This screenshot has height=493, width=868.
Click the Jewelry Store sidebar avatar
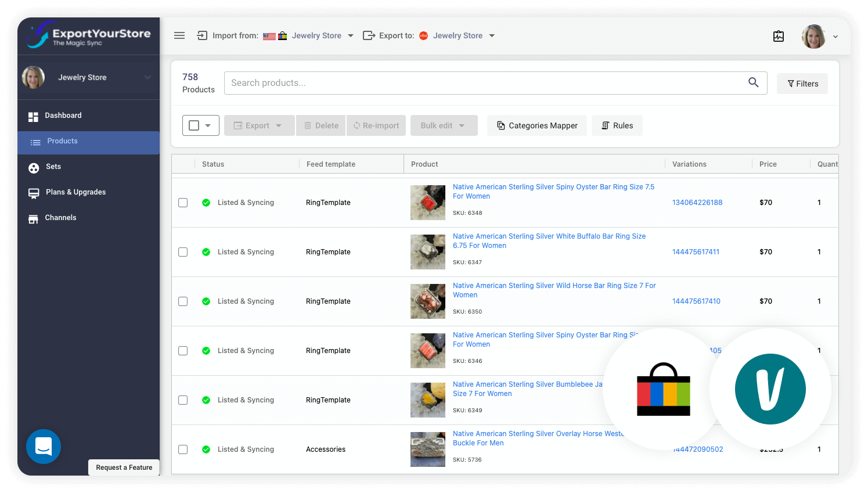coord(34,77)
